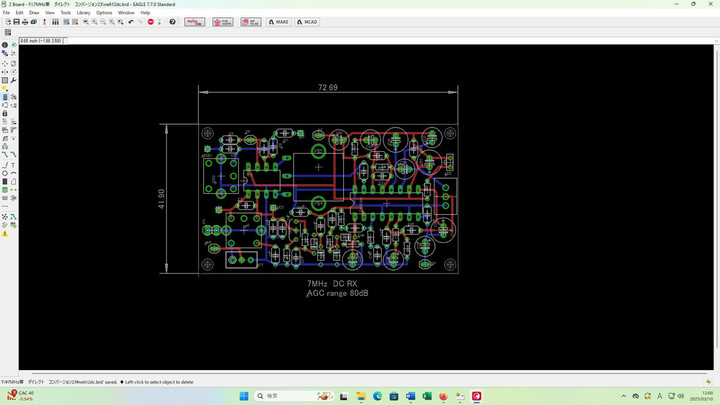Select the Mirror tool
The width and height of the screenshot is (720, 405).
(x=5, y=72)
